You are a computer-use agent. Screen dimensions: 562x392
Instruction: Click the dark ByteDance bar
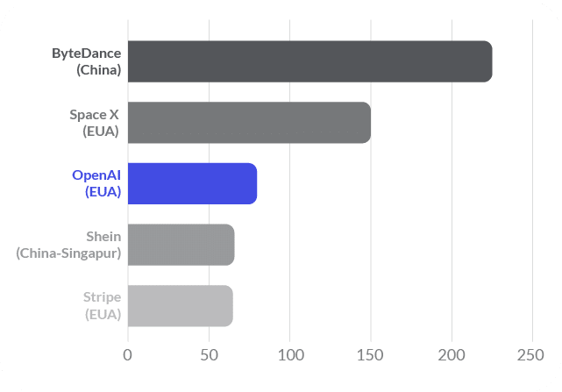[309, 61]
